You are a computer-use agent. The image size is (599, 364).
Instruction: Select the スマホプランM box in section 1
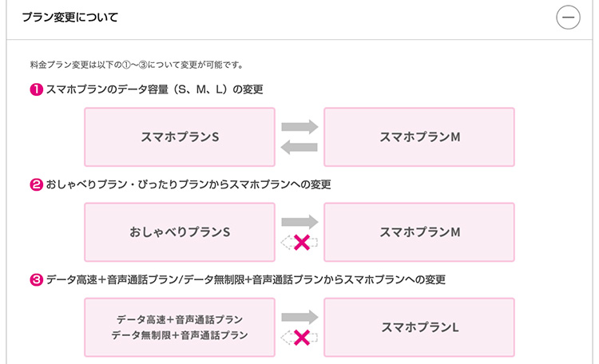click(419, 136)
